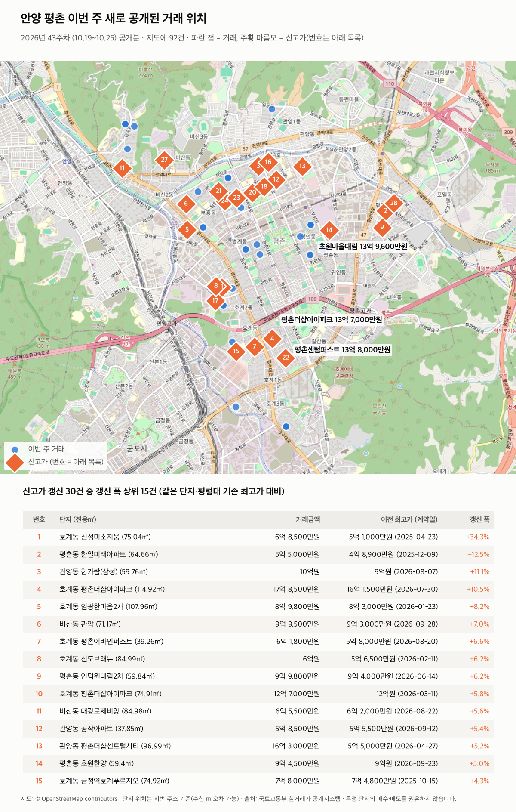Open diamond marker 16 near 관양동
Viewport: 516px width, 812px height.
coord(268,162)
